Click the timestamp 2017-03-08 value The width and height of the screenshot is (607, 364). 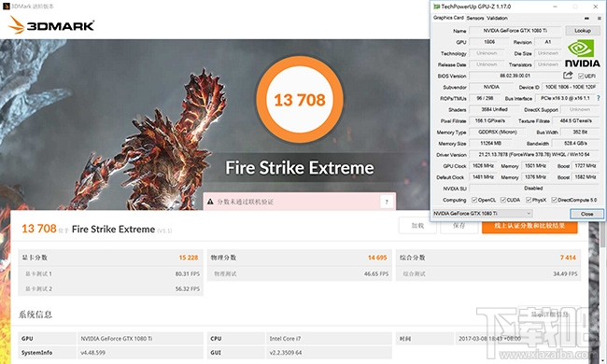(489, 339)
